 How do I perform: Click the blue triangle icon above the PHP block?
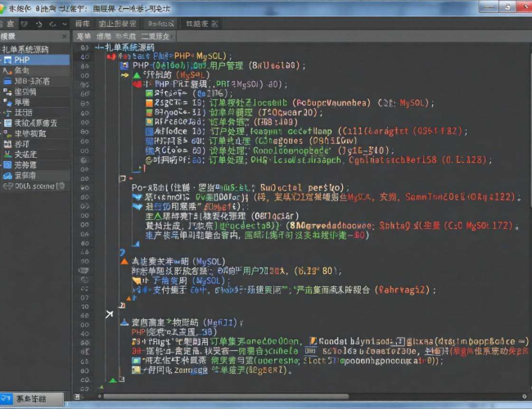pos(124,322)
